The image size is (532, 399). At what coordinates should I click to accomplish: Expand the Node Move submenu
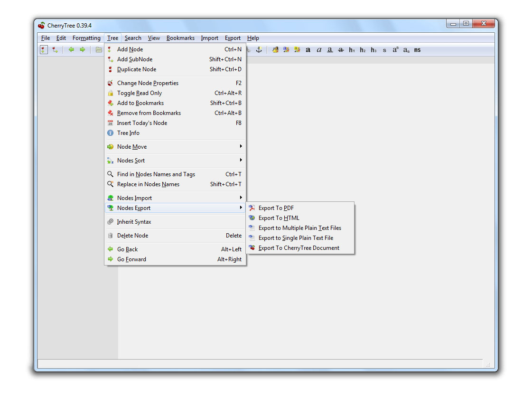[x=175, y=147]
